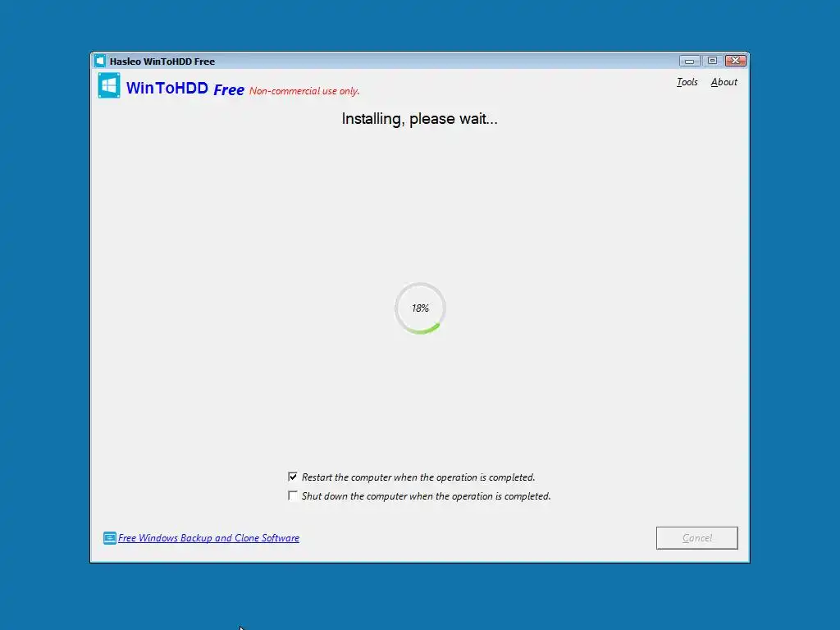Click the 18% circular progress indicator
Viewport: 840px width, 630px height.
click(x=420, y=308)
